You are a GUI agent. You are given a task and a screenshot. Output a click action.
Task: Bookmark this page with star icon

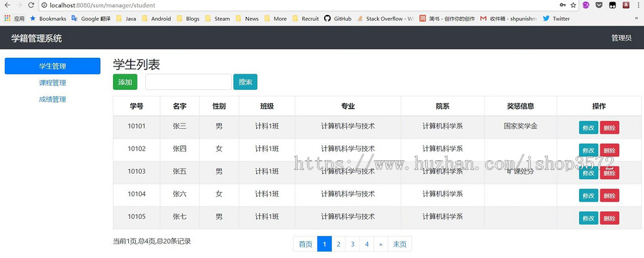573,5
